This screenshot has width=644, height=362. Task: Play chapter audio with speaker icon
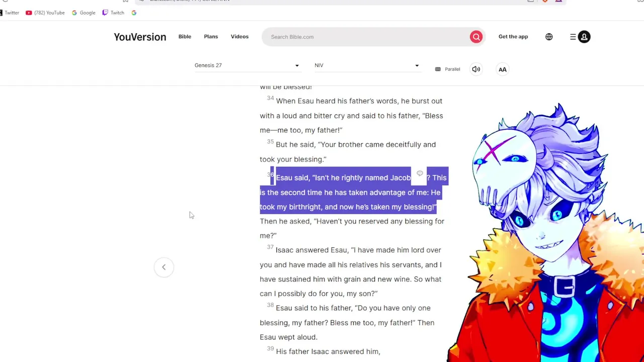[476, 69]
